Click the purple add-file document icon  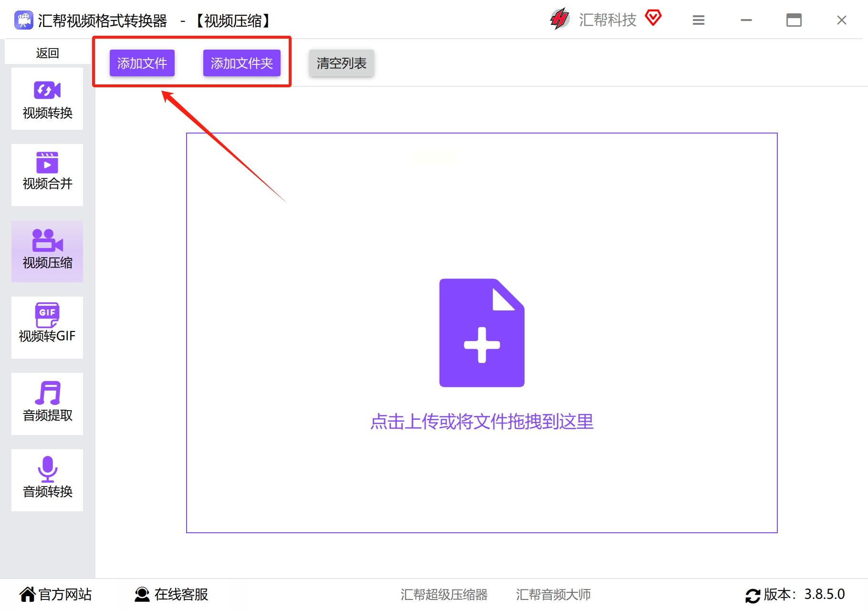482,333
